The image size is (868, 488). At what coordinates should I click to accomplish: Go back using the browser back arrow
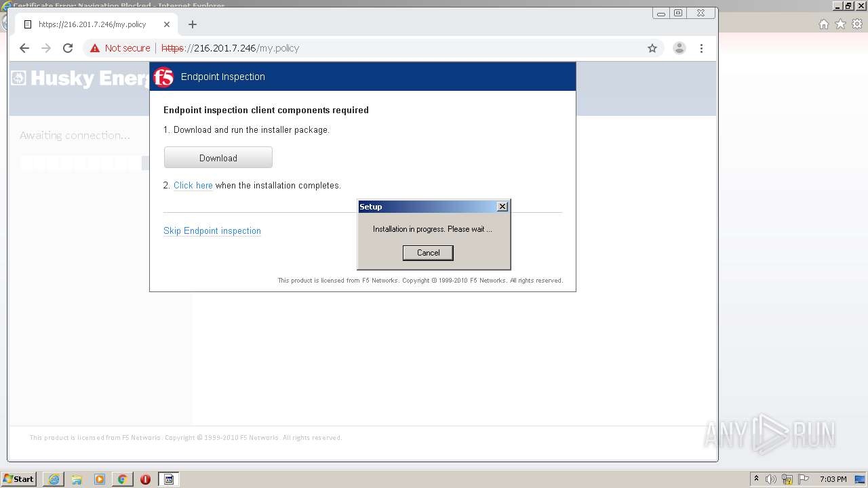(24, 48)
